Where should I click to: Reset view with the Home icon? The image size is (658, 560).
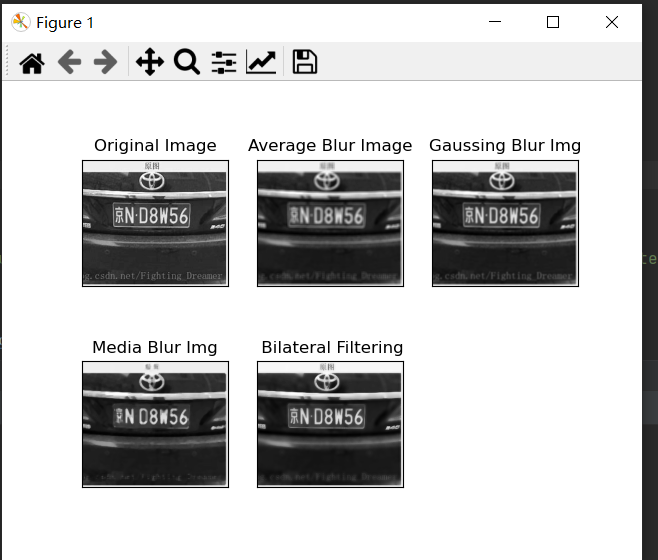point(32,63)
